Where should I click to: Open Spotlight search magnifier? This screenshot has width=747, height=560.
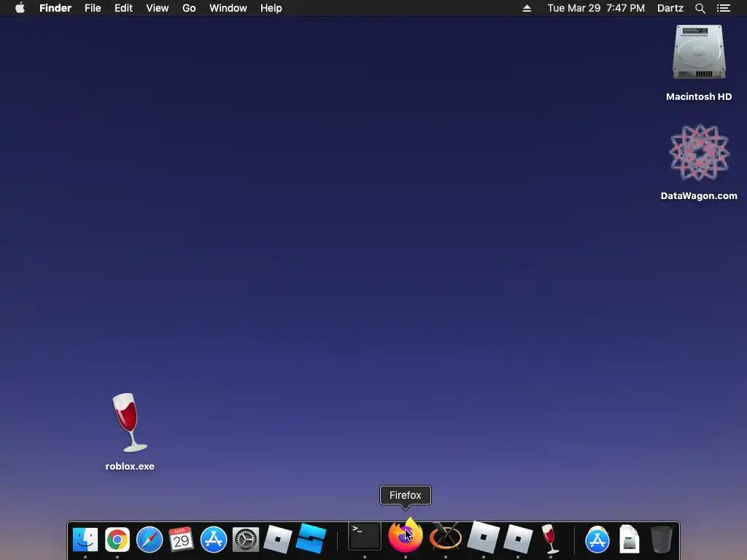pyautogui.click(x=700, y=8)
